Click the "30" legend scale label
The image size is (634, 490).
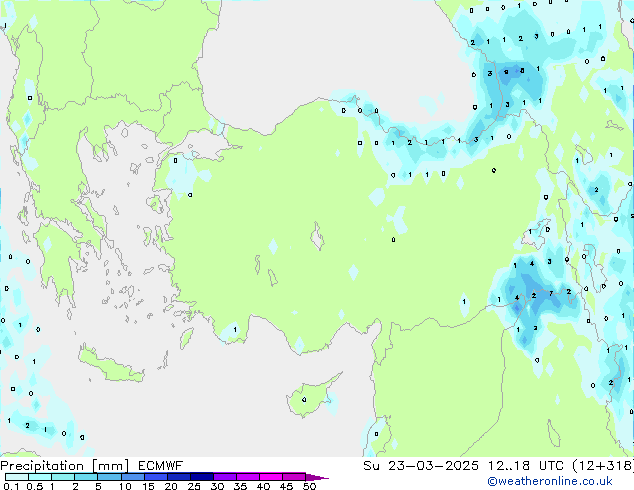click(217, 486)
